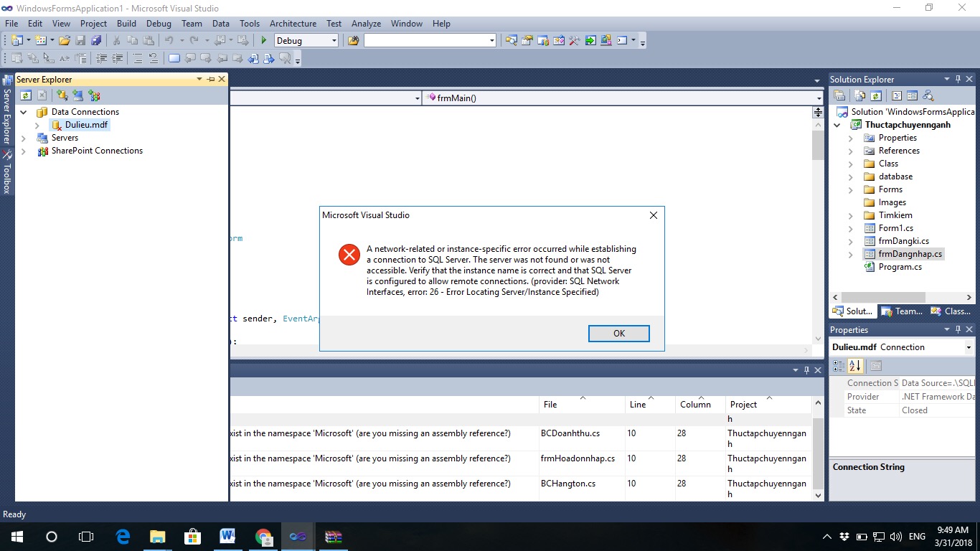The height and width of the screenshot is (551, 980).
Task: Pin the Server Explorer panel
Action: tap(210, 79)
